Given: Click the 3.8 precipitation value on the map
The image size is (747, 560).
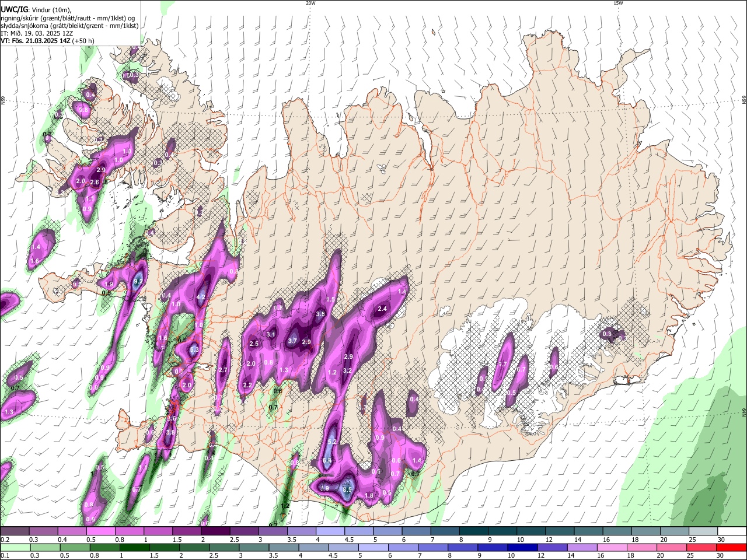Looking at the screenshot, I should [170, 433].
